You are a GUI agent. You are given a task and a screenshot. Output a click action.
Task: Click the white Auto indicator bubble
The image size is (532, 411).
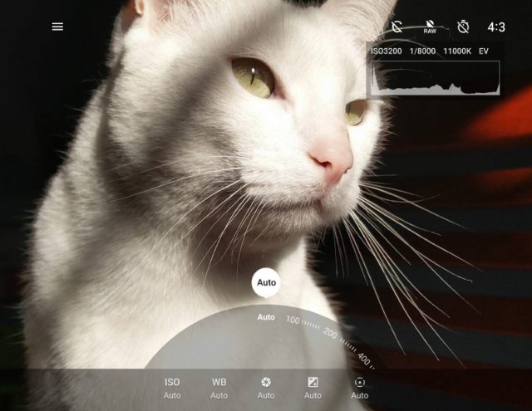click(266, 282)
